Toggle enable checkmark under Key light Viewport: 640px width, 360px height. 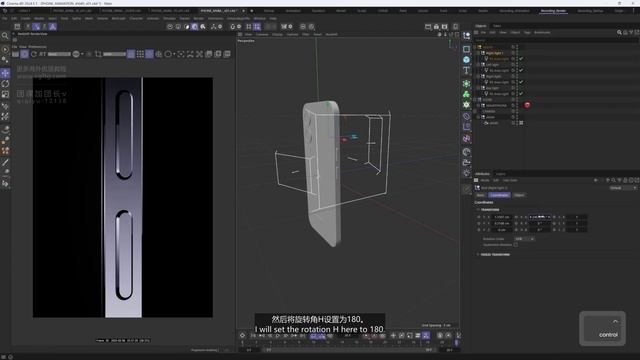521,93
